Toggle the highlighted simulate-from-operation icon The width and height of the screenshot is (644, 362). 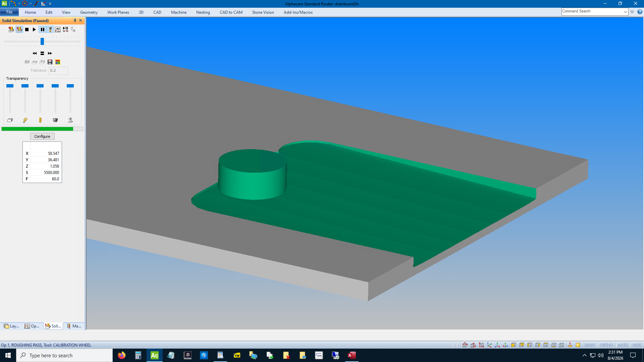tap(19, 29)
